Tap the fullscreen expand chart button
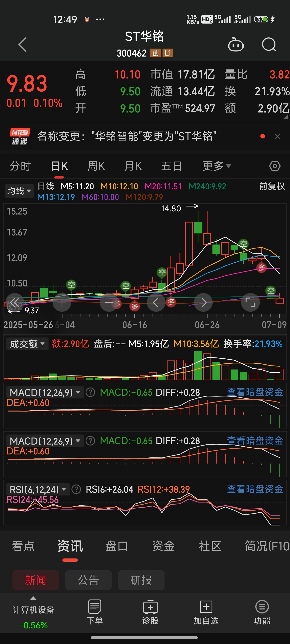Image resolution: width=290 pixels, height=644 pixels. click(250, 302)
